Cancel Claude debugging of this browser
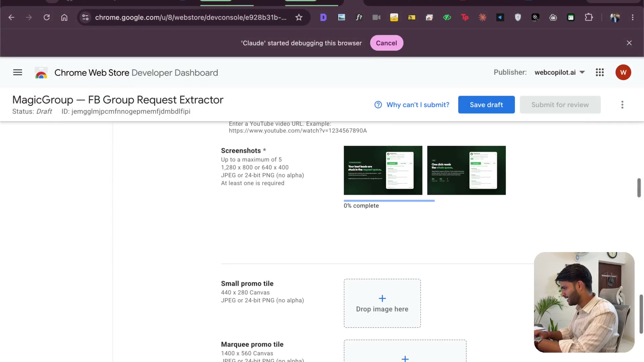This screenshot has width=644, height=362. click(x=386, y=43)
